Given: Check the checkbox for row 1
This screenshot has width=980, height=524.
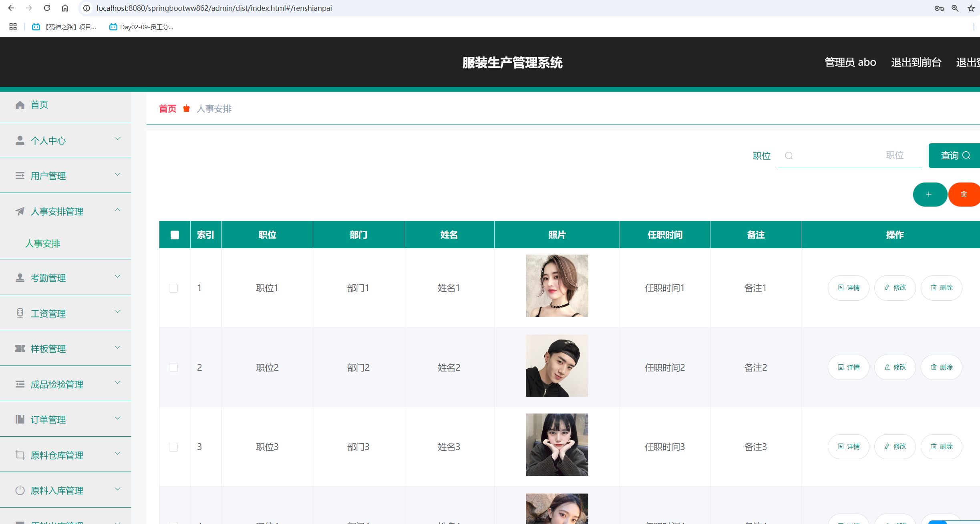Looking at the screenshot, I should (173, 288).
